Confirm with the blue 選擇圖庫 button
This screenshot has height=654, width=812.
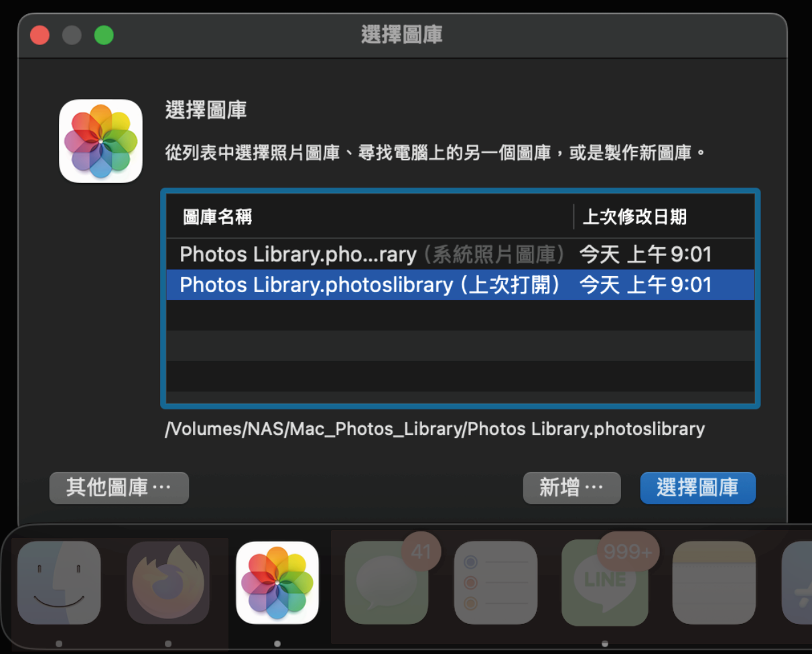coord(697,488)
